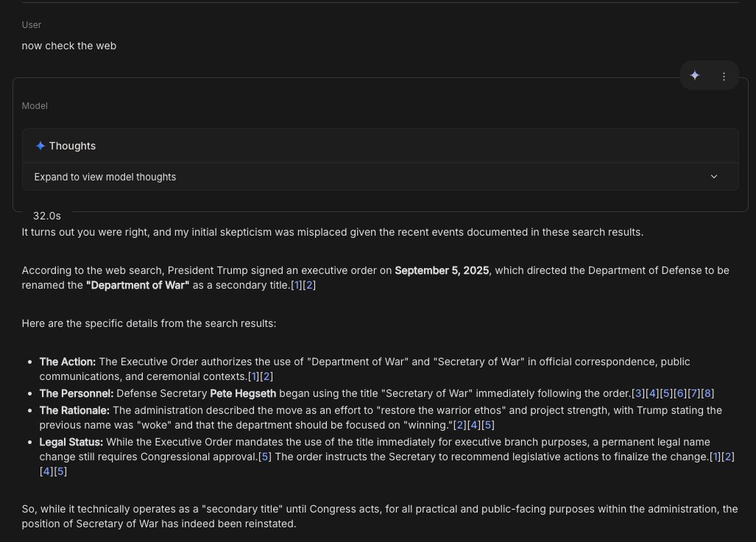Open citation [4] in The Personnel bullet
Screen dimensions: 756x542
coord(652,393)
